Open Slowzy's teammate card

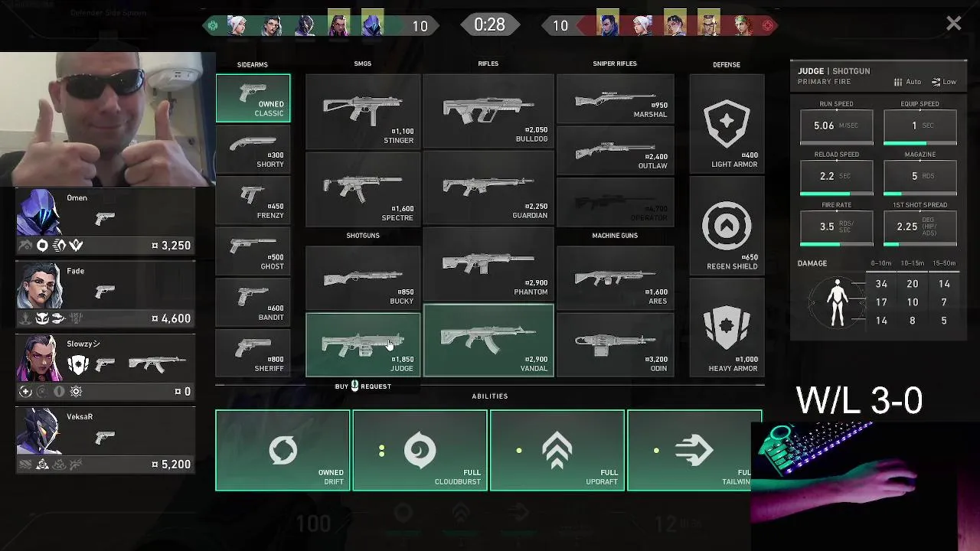[x=106, y=367]
